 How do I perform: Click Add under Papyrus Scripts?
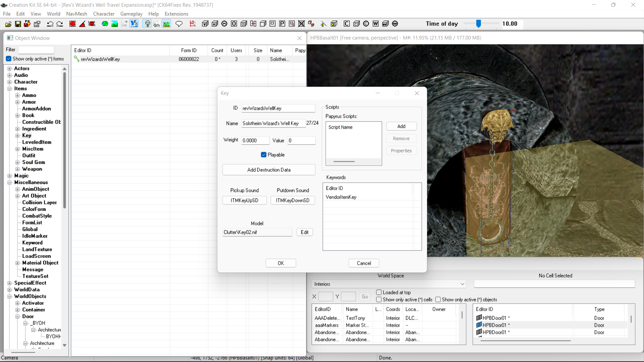pos(401,126)
